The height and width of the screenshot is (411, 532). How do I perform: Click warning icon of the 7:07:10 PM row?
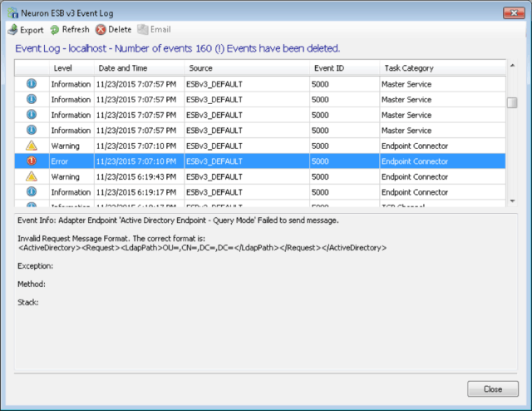coord(32,146)
